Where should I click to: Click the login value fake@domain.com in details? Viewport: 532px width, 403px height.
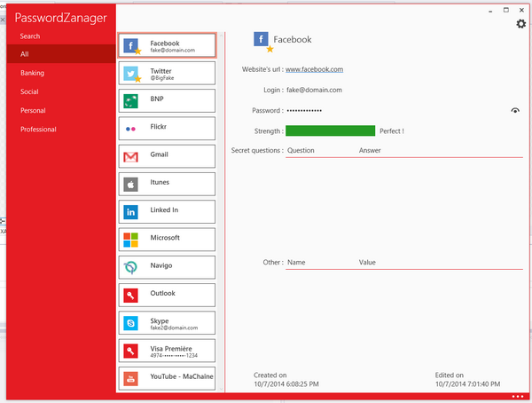[314, 90]
